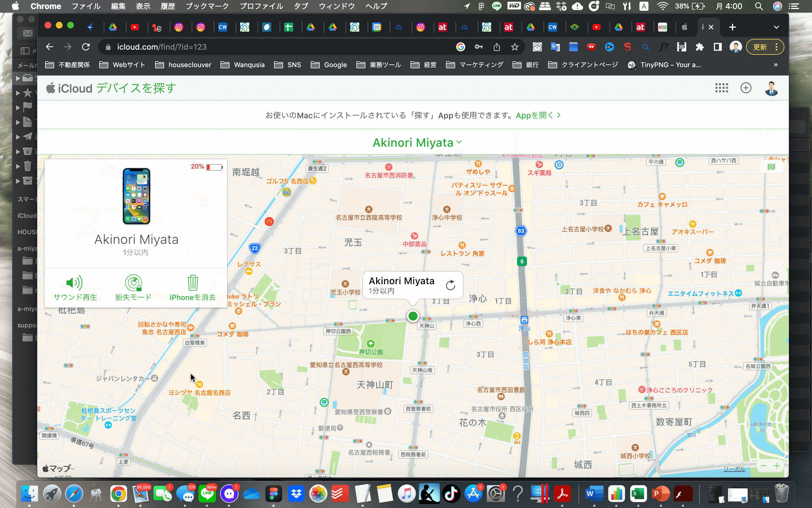
Task: Open TikTok from the Dock
Action: pos(451,494)
